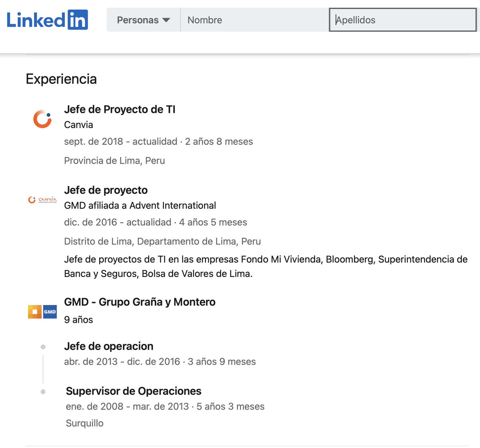Viewport: 480px width, 448px height.
Task: Open the small Canvia logo beside Jefe de proyecto
Action: [x=42, y=199]
